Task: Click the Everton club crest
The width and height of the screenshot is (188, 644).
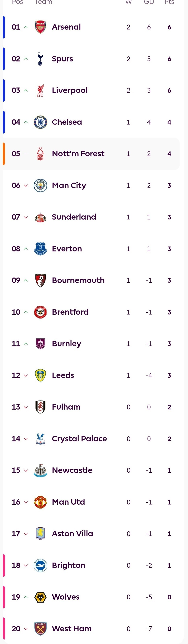Action: click(40, 249)
